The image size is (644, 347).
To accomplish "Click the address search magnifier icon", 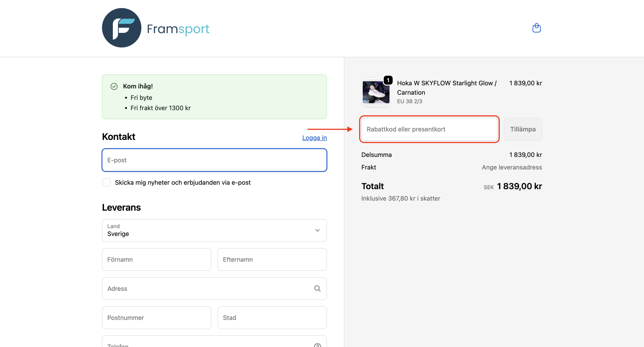I will coord(317,289).
